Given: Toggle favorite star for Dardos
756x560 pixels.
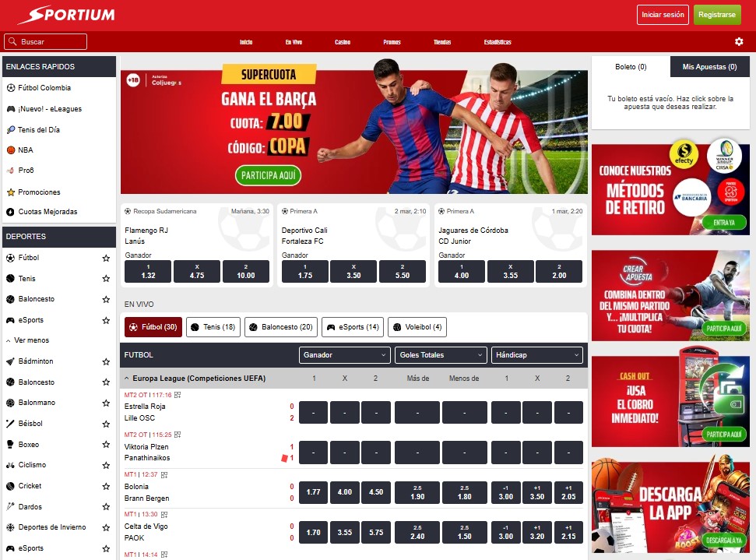Looking at the screenshot, I should click(106, 507).
